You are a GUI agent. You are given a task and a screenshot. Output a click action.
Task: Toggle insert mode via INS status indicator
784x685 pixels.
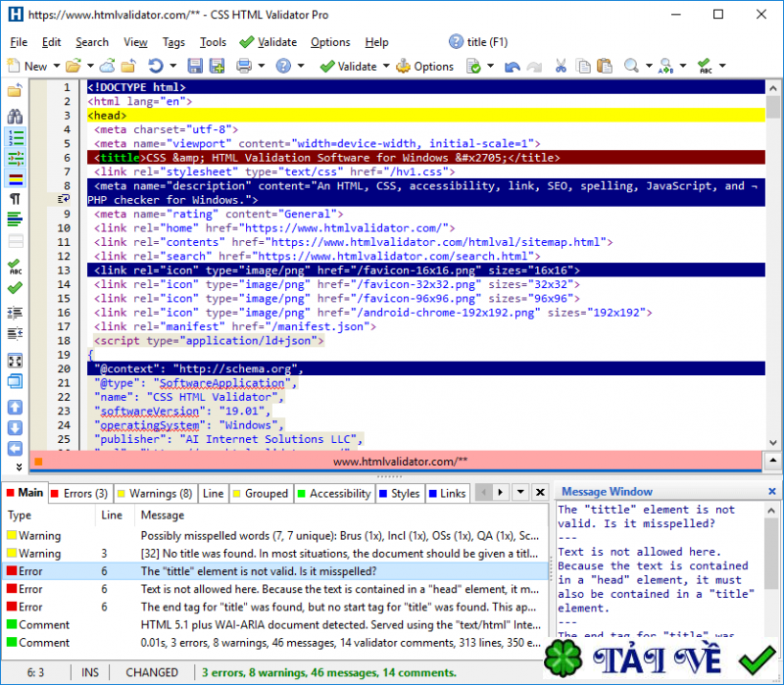(89, 672)
